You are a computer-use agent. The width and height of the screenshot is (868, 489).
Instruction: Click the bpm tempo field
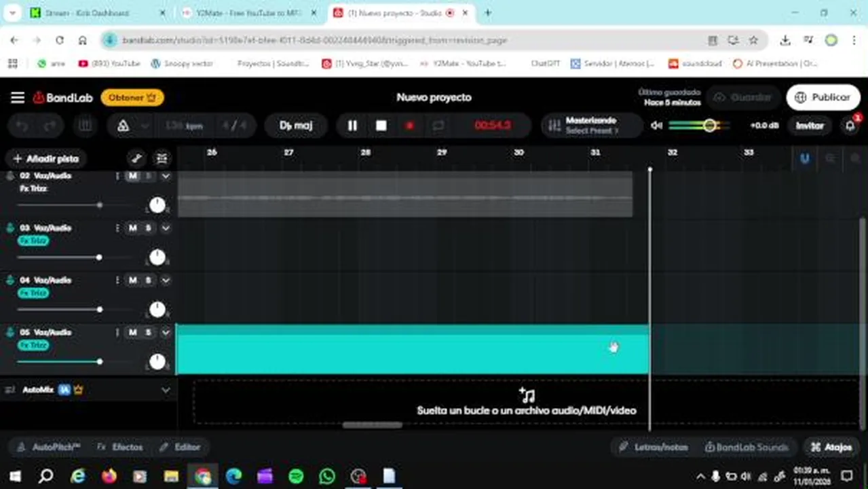[x=185, y=126]
